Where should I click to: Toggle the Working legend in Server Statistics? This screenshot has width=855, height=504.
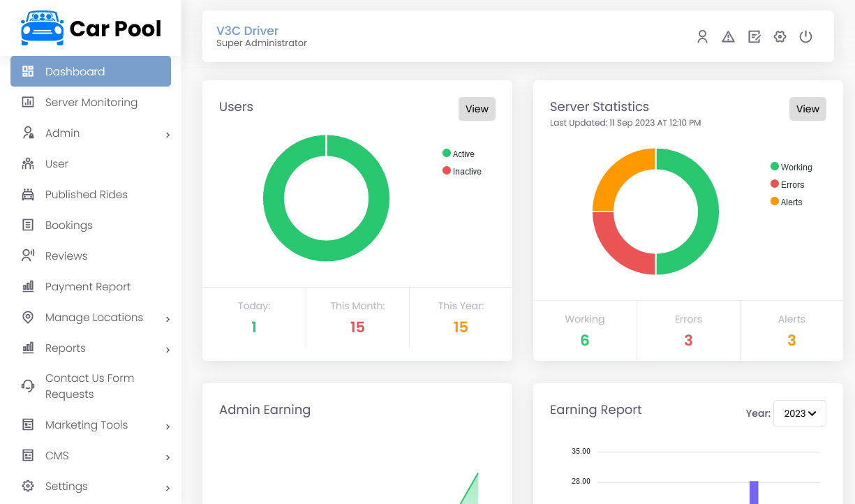[x=791, y=167]
